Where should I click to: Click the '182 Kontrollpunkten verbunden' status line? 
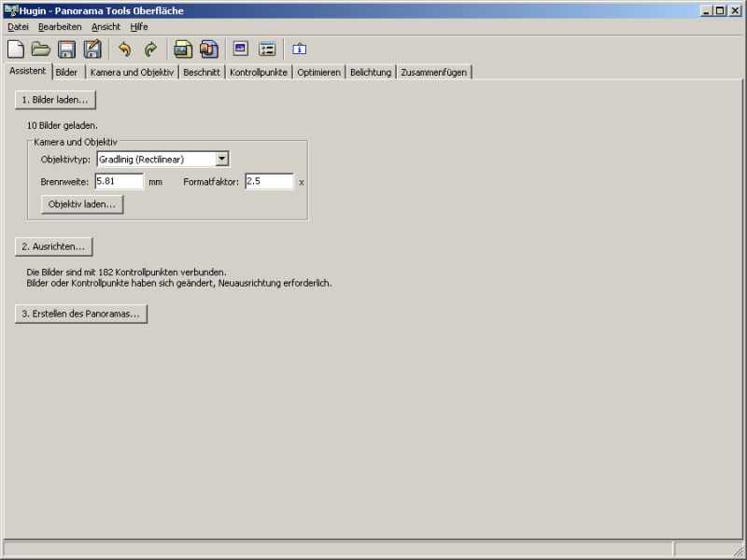pos(127,273)
